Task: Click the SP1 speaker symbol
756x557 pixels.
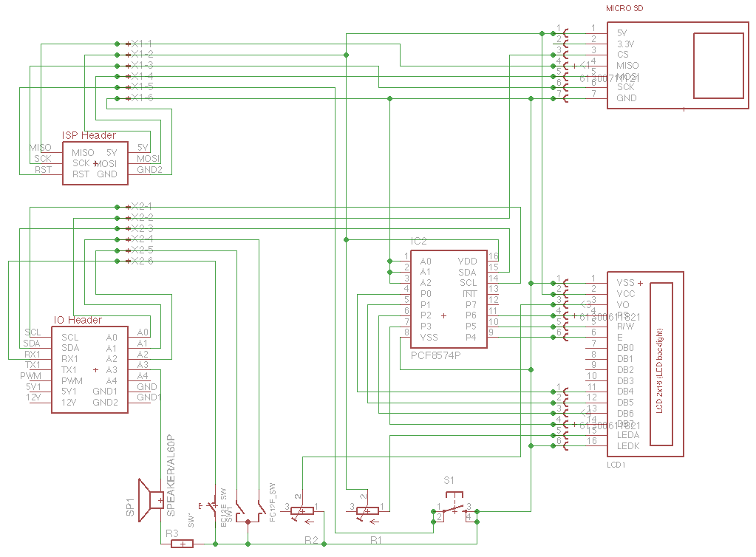Action: click(151, 500)
